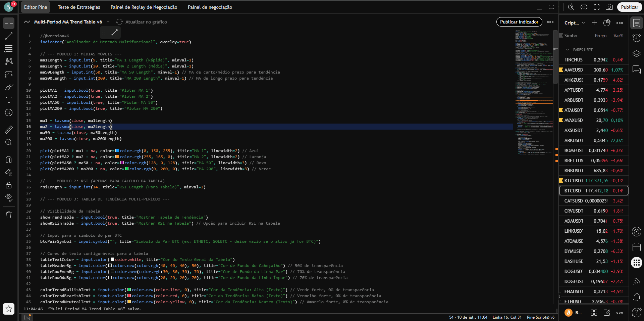Click orange color swatch on line 21

[117, 157]
